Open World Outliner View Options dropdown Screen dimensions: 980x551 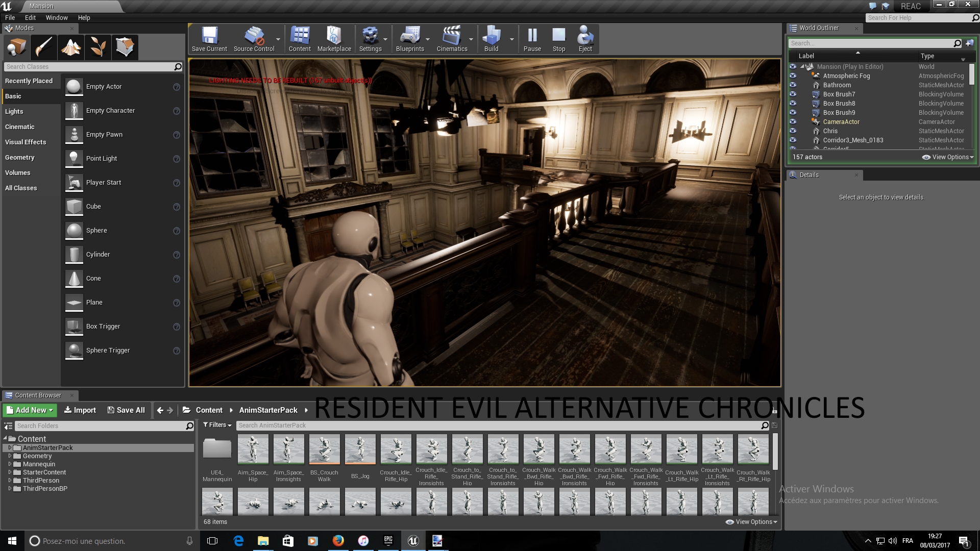[948, 157]
